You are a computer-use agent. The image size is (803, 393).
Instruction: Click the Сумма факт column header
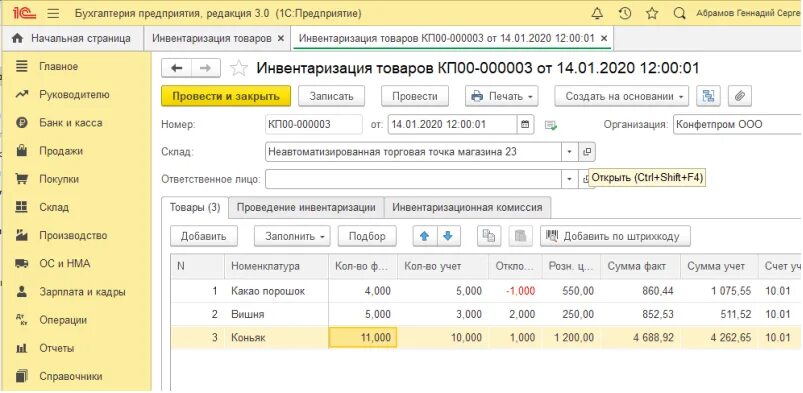(x=640, y=266)
